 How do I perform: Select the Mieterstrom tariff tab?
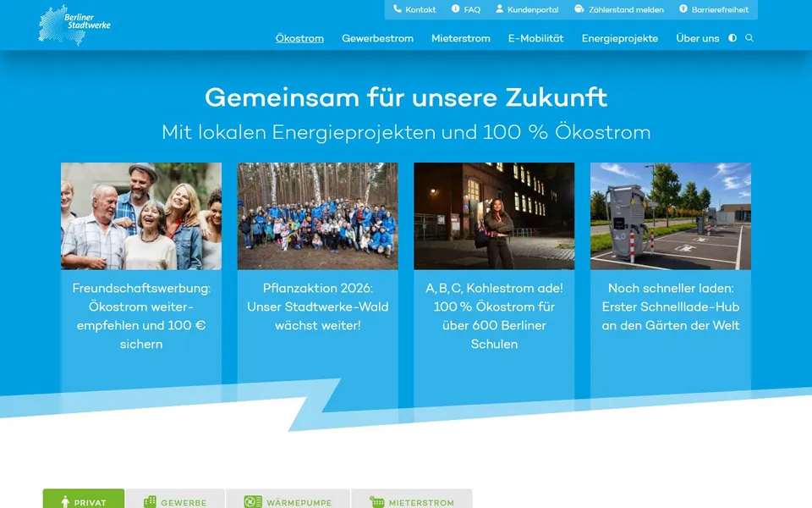[x=412, y=499]
